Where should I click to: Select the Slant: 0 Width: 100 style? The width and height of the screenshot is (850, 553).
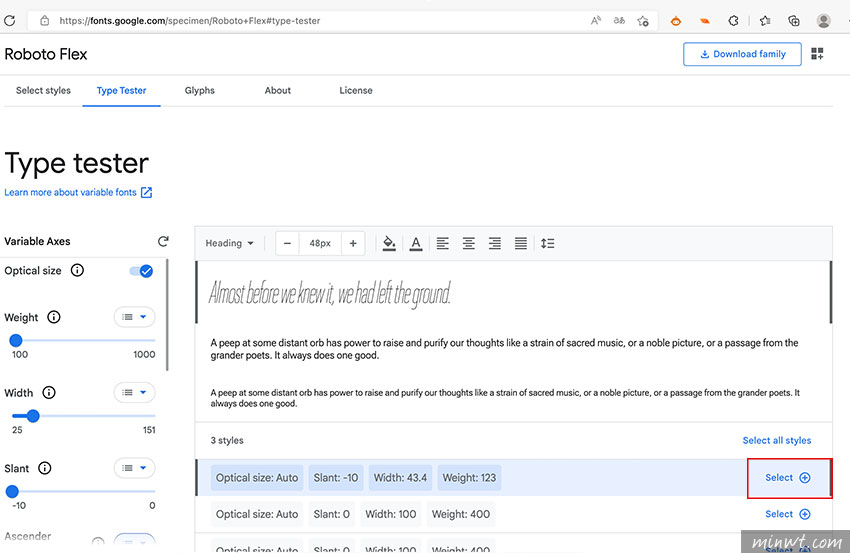787,514
